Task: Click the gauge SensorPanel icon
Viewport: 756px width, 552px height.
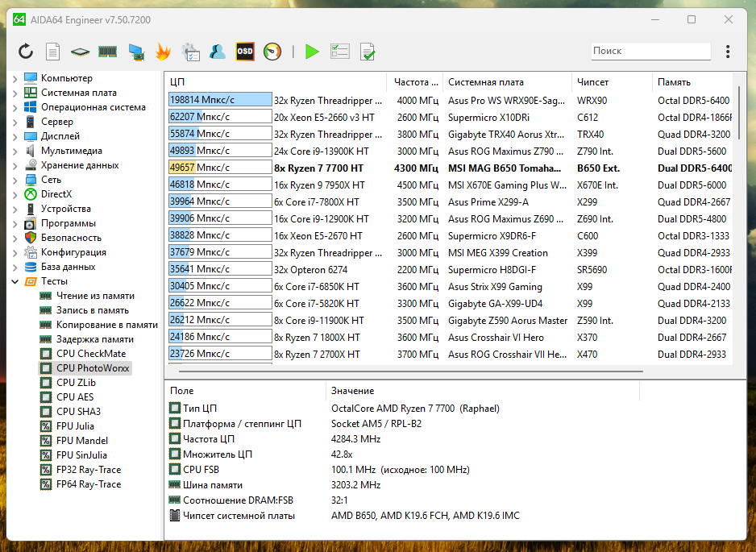Action: point(272,51)
